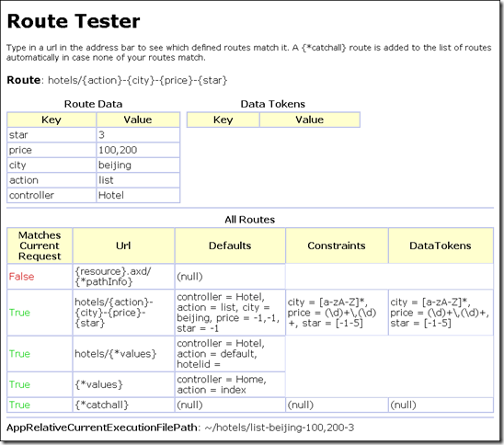The height and width of the screenshot is (445, 504).
Task: Select the Data Tokens Key header
Action: click(x=223, y=120)
